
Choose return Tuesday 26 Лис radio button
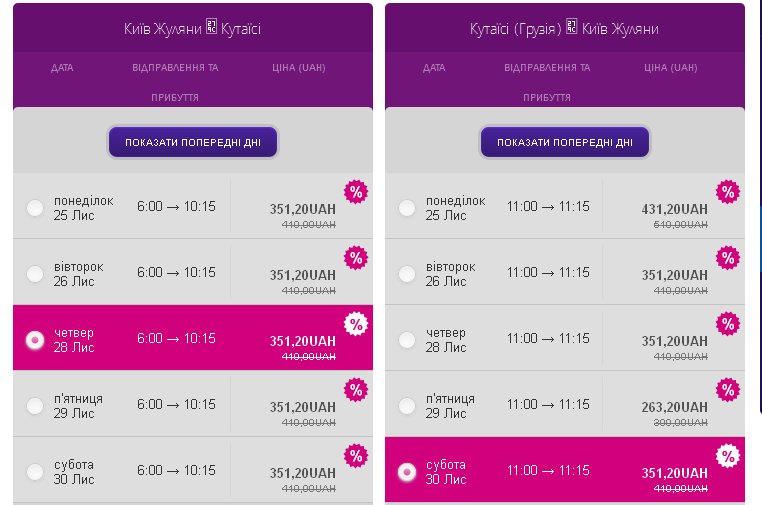point(407,274)
